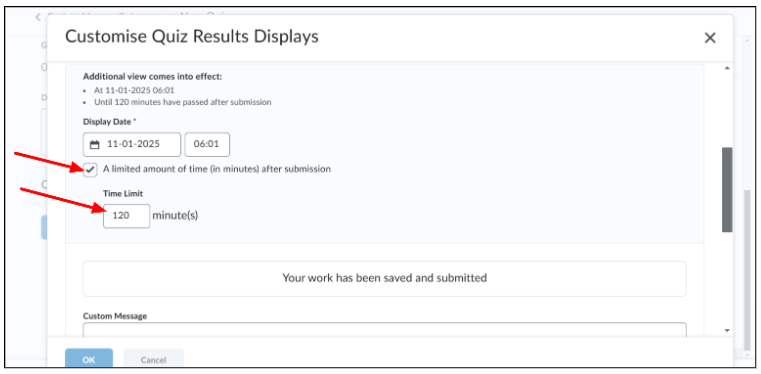761x374 pixels.
Task: Untick the limited amount of time checkbox
Action: point(90,170)
